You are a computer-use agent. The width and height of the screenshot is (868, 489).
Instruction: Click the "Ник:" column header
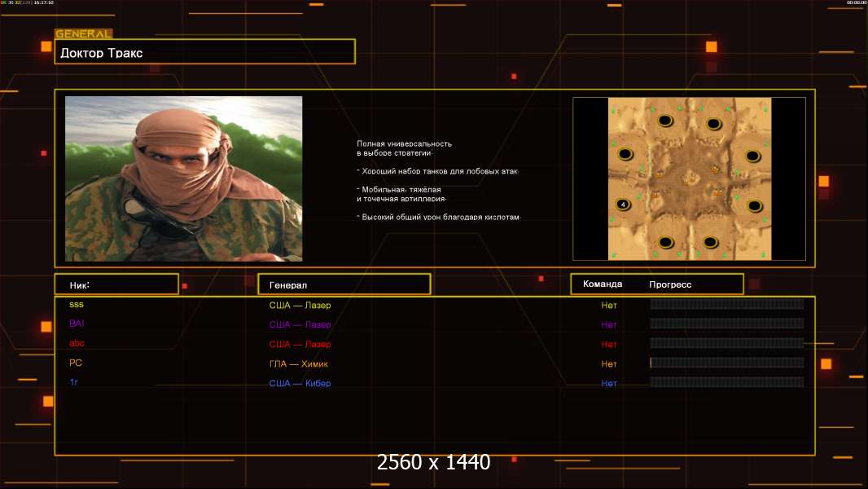pos(116,284)
